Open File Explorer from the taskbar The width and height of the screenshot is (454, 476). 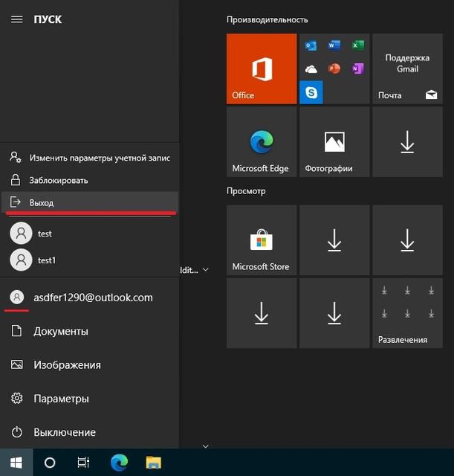point(154,463)
